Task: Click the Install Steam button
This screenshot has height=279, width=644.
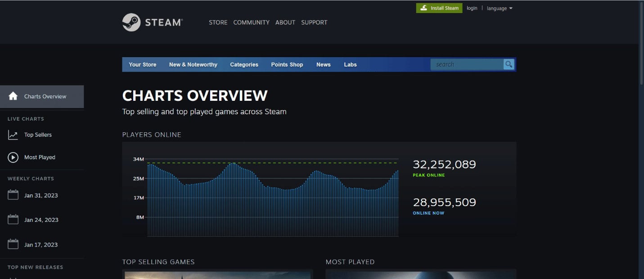Action: pyautogui.click(x=439, y=8)
